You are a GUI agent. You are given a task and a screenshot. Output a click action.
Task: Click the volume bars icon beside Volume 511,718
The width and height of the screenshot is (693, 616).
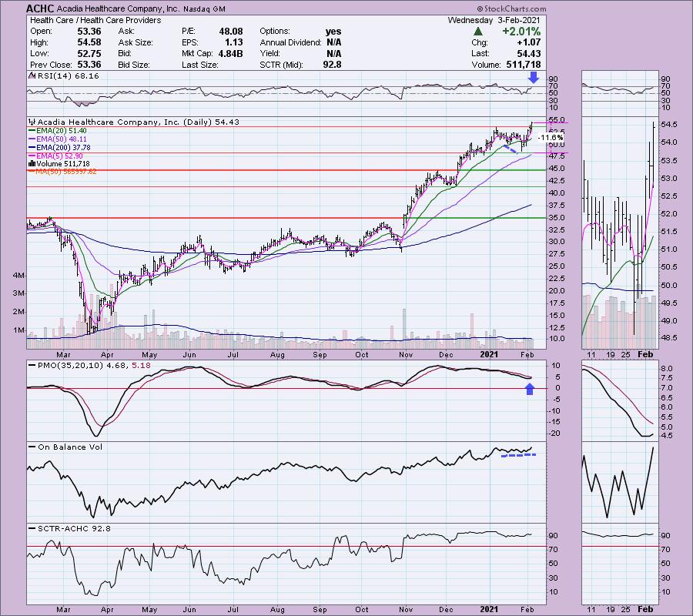tap(32, 163)
